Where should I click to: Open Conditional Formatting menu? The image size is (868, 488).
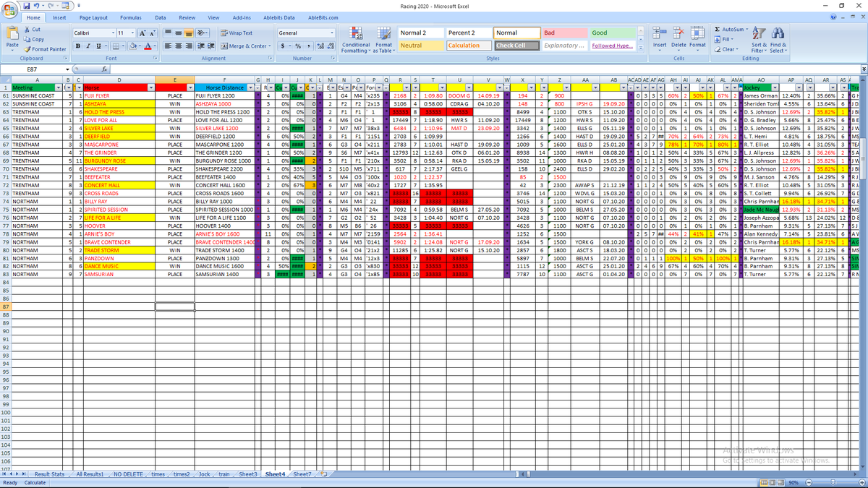(x=355, y=40)
